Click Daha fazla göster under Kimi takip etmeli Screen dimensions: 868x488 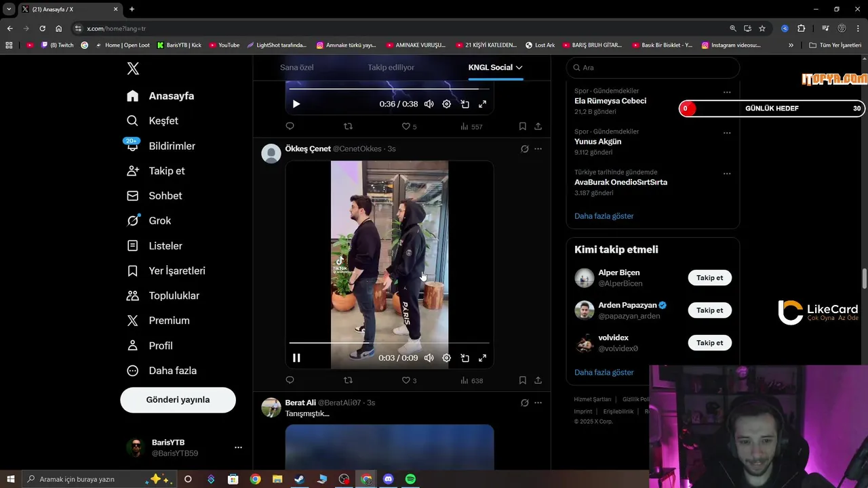604,373
